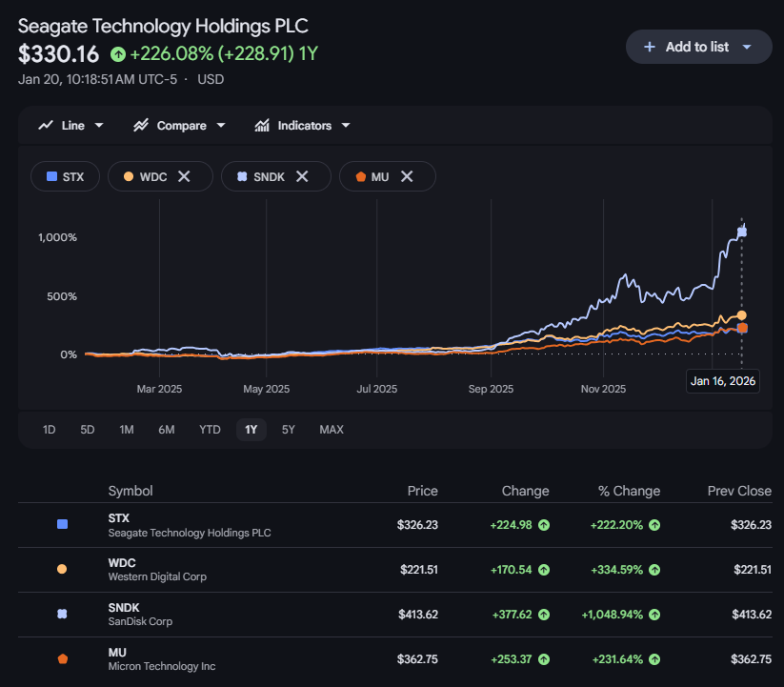The height and width of the screenshot is (687, 784).
Task: Open Micron Technology Inc table row
Action: coord(395,659)
